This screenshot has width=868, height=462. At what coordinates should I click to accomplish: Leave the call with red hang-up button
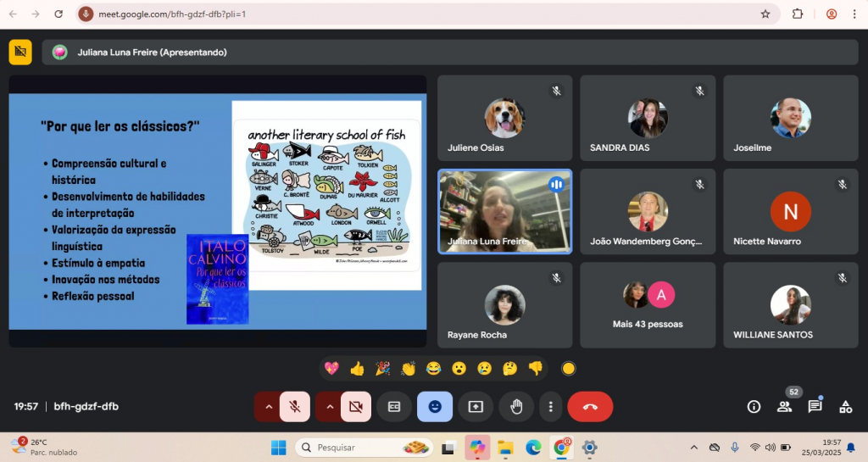[590, 406]
